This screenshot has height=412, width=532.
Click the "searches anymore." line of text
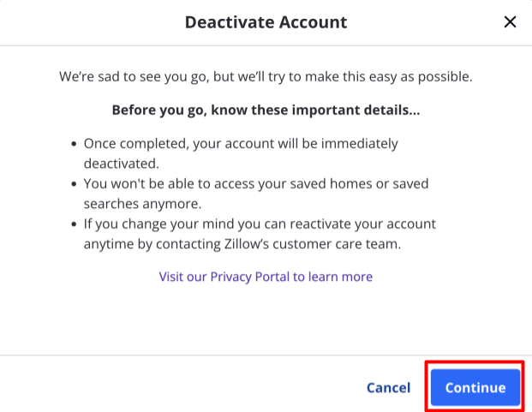(x=141, y=204)
